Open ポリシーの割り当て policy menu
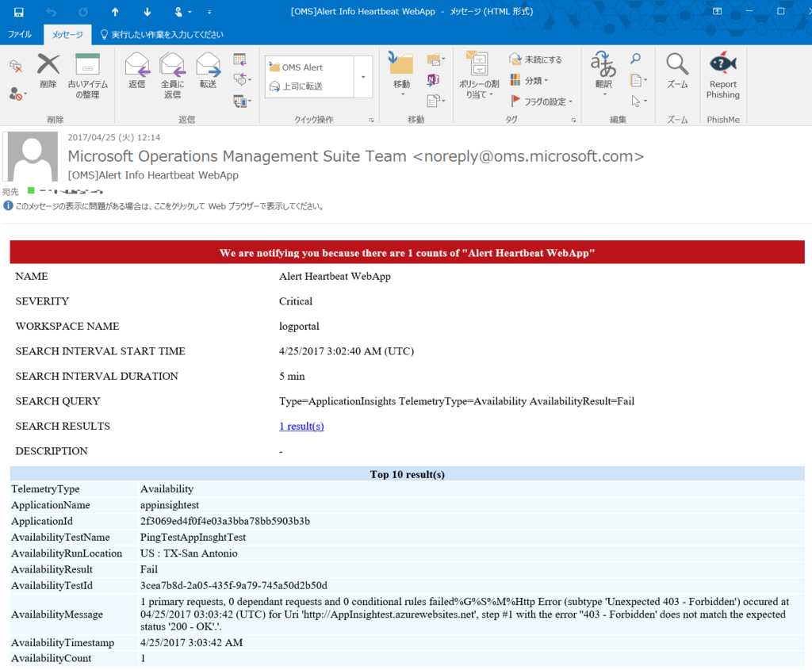 click(479, 75)
